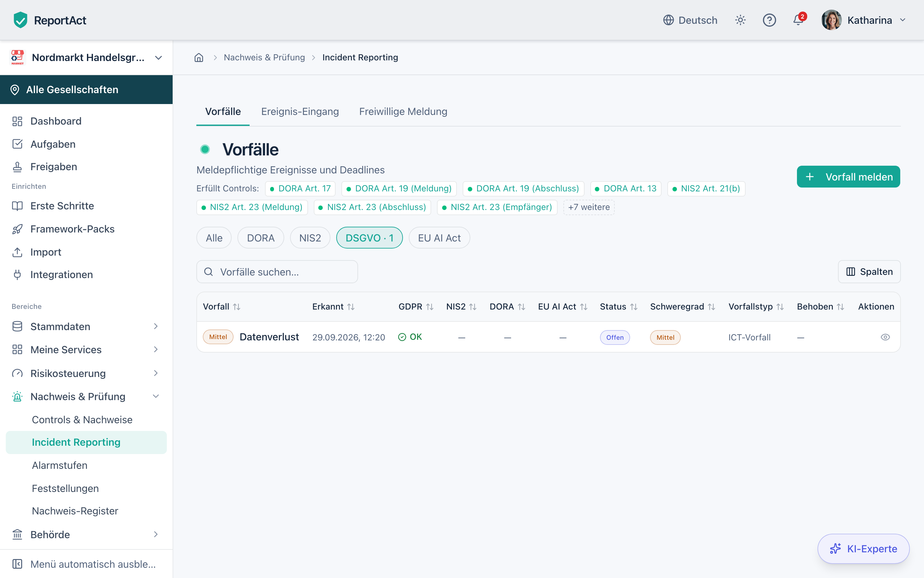
Task: Expand the Behörde section
Action: tap(86, 534)
